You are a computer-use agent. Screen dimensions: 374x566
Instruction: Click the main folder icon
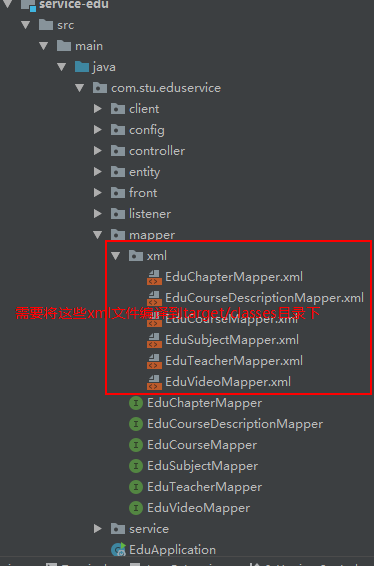coord(64,45)
